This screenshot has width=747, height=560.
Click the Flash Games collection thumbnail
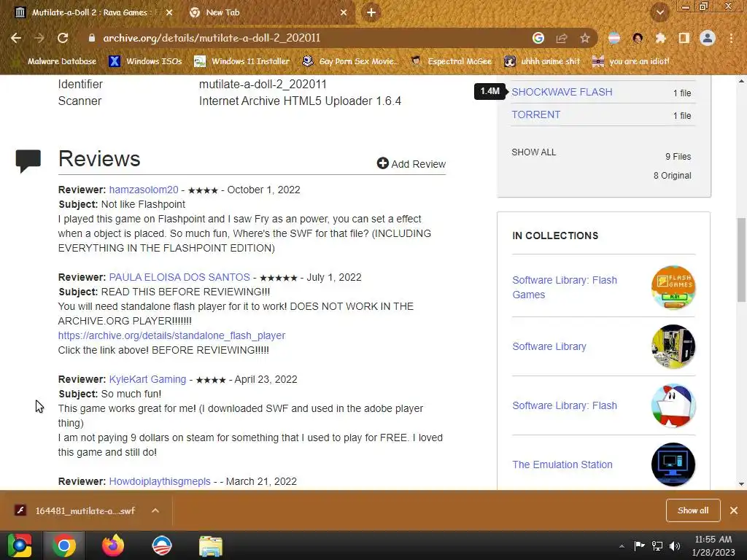(673, 287)
